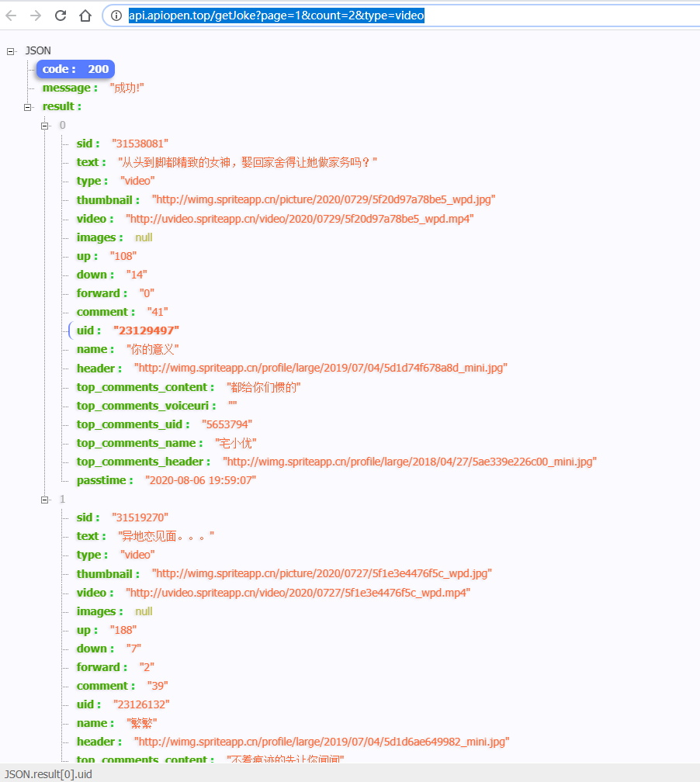Viewport: 700px width, 782px height.
Task: Click sid value "31538081"
Action: [140, 144]
